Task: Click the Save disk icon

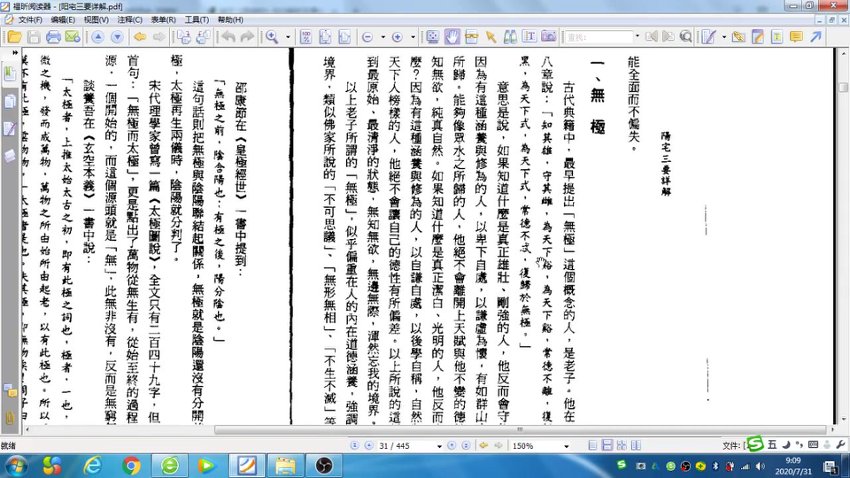Action: tap(34, 37)
